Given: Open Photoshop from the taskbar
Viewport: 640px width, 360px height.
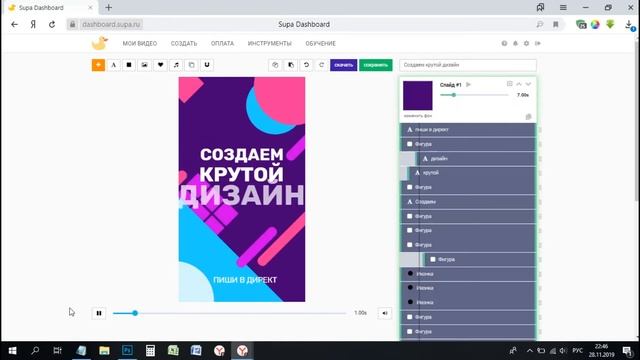Looking at the screenshot, I should [x=127, y=351].
